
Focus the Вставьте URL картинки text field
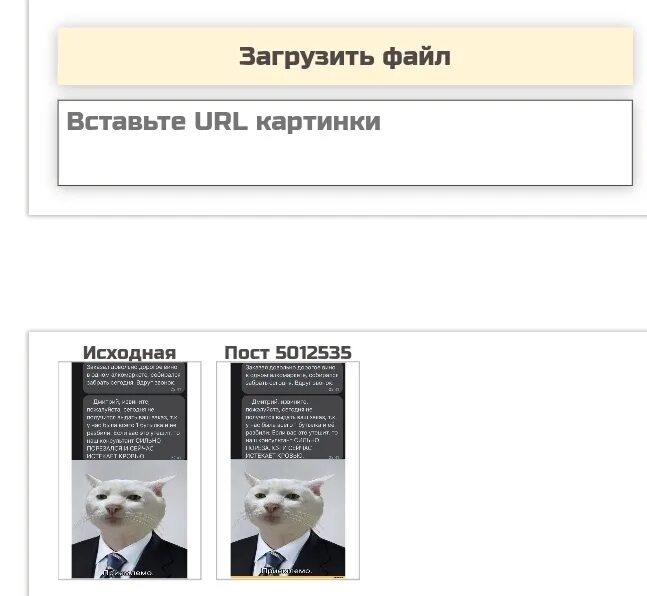tap(345, 143)
